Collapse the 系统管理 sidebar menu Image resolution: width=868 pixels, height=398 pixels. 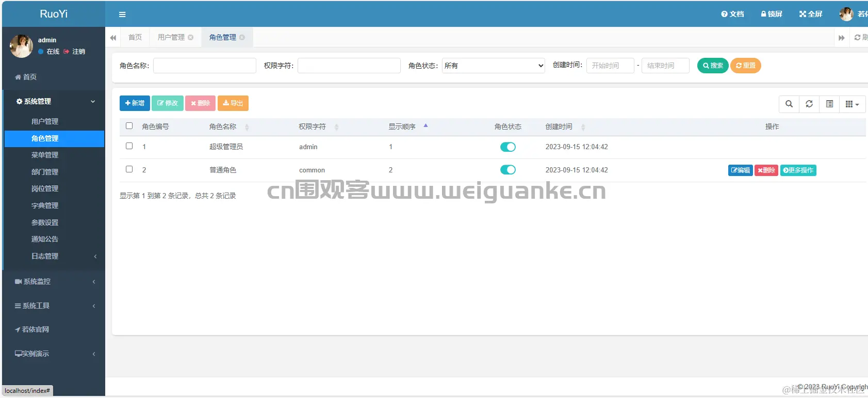click(x=54, y=102)
